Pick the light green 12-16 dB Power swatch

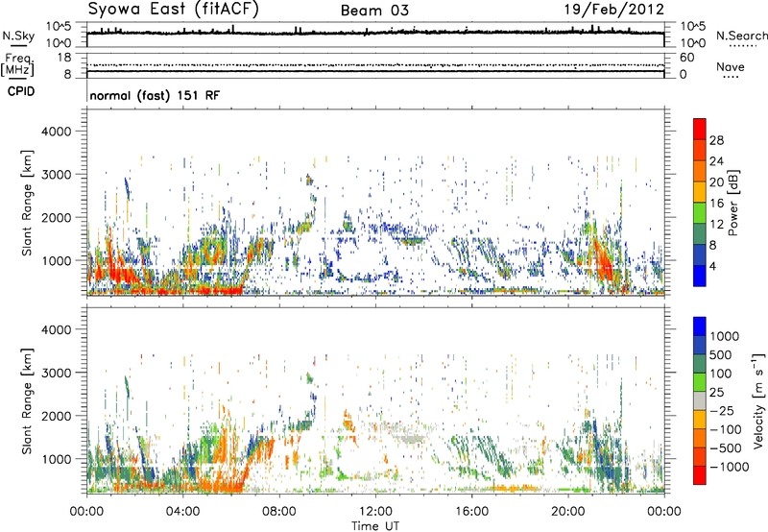[x=700, y=213]
